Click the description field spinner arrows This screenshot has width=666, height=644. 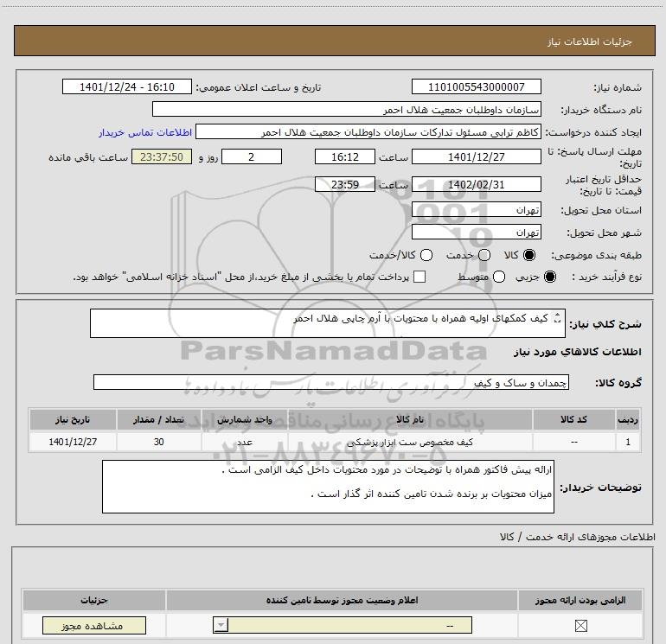[x=557, y=318]
